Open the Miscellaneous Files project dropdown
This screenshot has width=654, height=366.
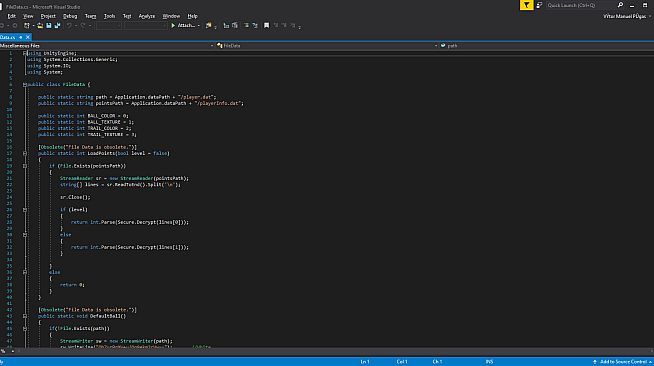(107, 45)
